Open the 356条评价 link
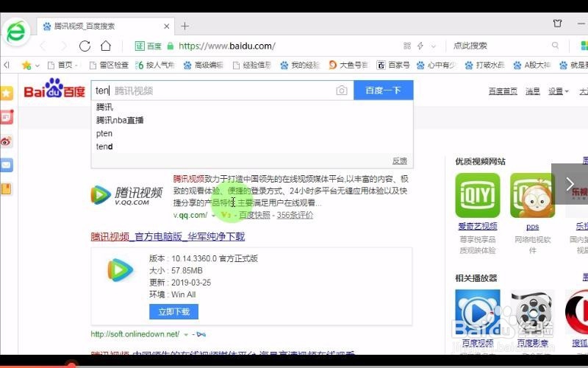This screenshot has width=588, height=368. click(x=295, y=215)
